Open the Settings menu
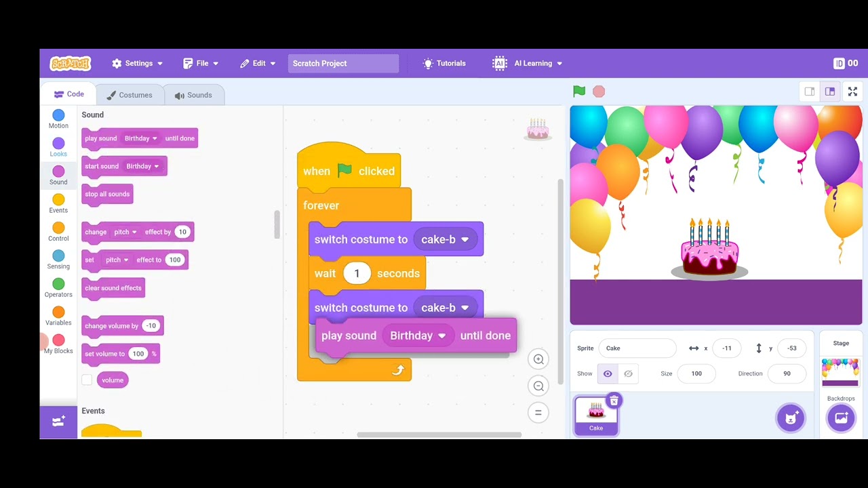The width and height of the screenshot is (868, 488). (138, 63)
